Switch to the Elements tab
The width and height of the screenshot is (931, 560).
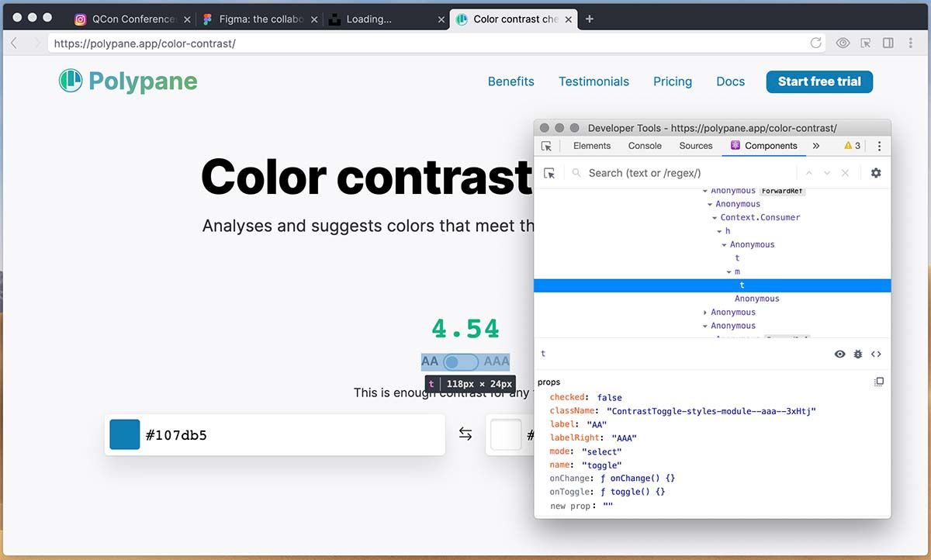592,146
